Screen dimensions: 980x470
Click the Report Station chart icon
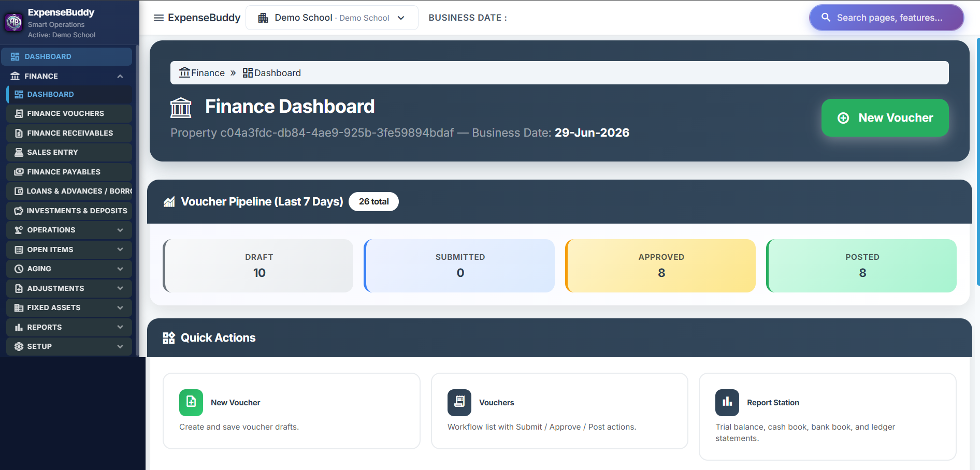727,402
